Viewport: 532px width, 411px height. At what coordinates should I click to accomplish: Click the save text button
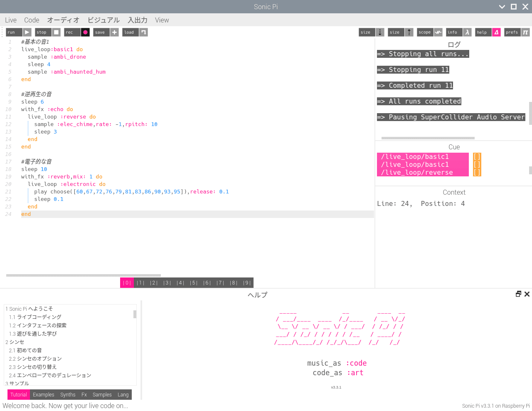[x=101, y=32]
